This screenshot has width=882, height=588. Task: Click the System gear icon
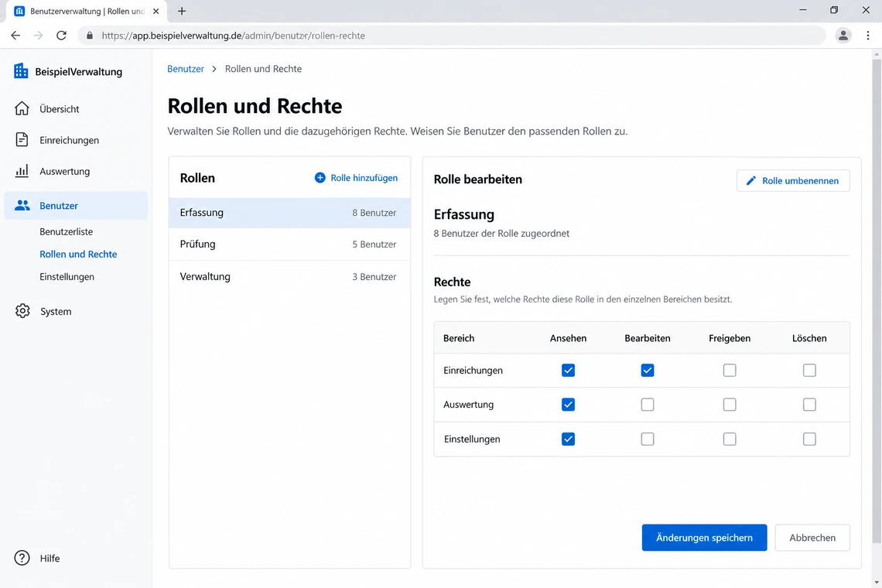pyautogui.click(x=22, y=310)
